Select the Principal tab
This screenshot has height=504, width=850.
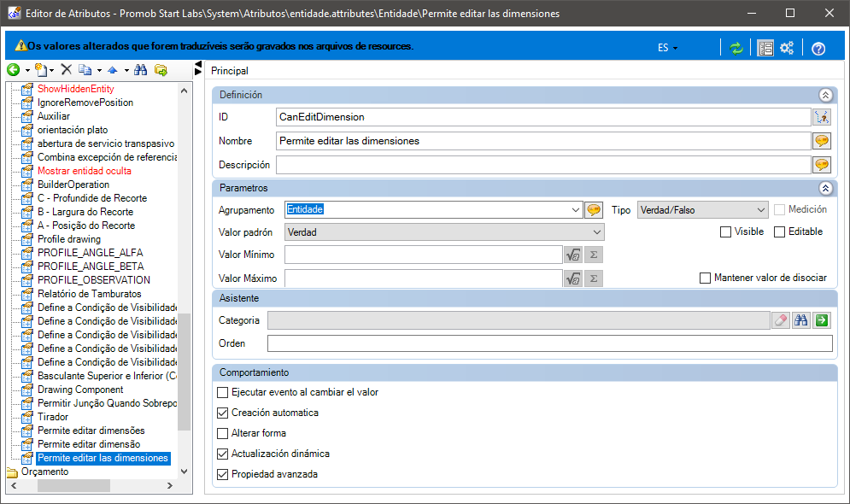coord(229,71)
